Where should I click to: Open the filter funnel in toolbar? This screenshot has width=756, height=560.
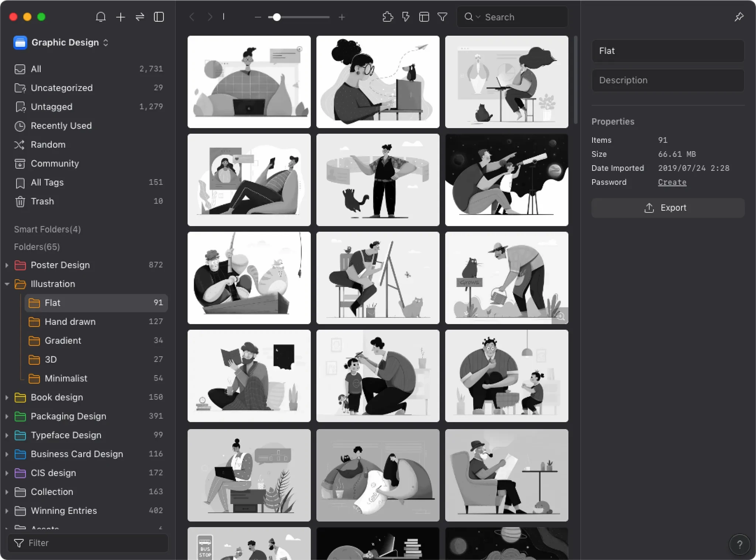click(442, 17)
